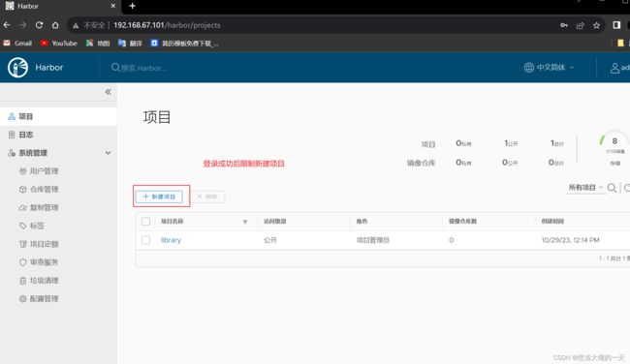Open the 地图 bookmark
Image resolution: width=630 pixels, height=364 pixels.
98,43
